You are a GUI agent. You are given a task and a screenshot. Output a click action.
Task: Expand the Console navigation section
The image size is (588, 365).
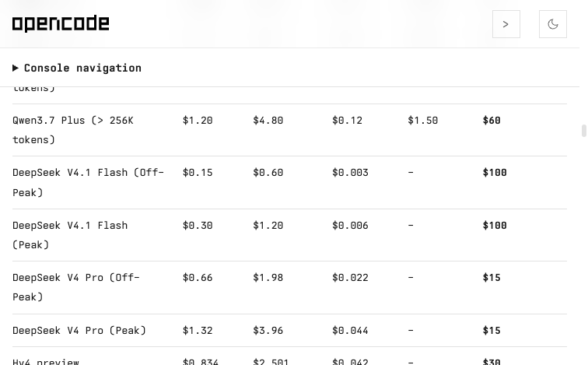[x=77, y=68]
